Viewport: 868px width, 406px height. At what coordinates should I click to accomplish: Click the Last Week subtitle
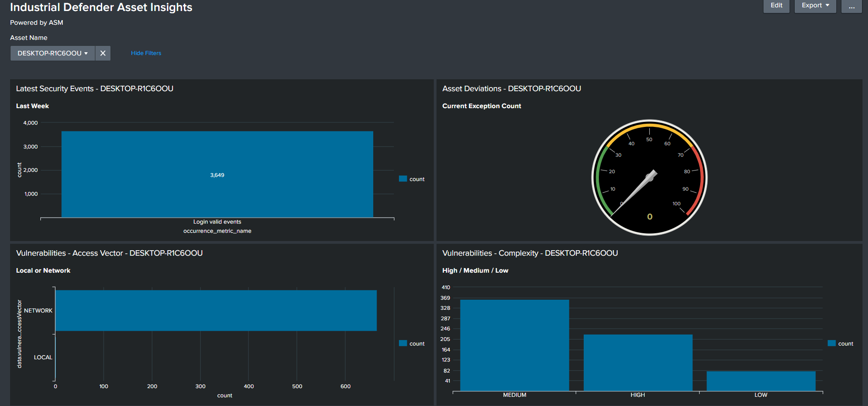coord(33,106)
